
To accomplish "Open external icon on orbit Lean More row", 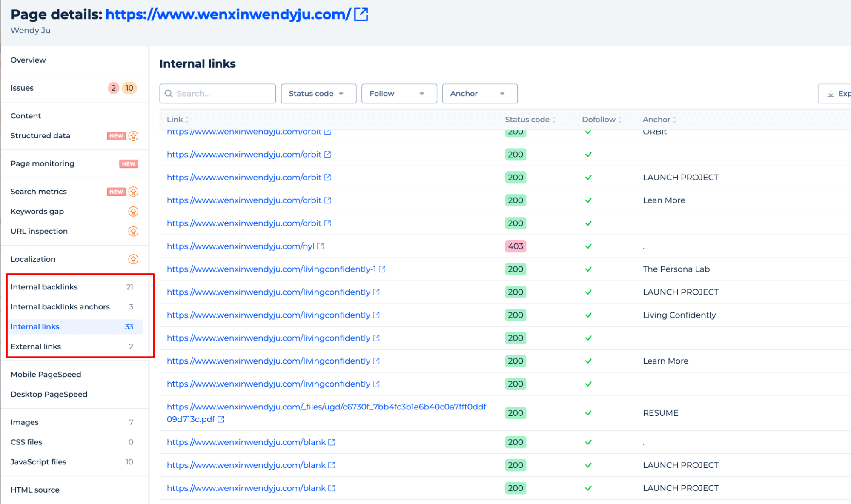I will 328,200.
